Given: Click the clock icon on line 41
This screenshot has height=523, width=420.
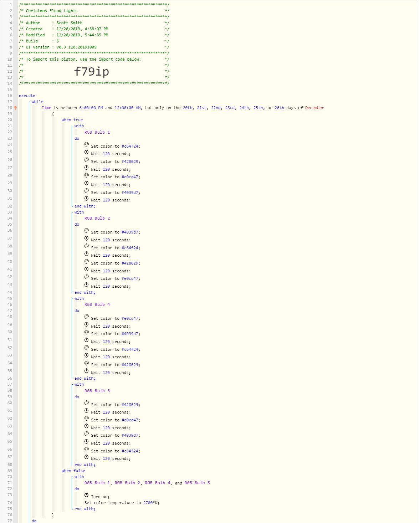Looking at the screenshot, I should [x=87, y=269].
